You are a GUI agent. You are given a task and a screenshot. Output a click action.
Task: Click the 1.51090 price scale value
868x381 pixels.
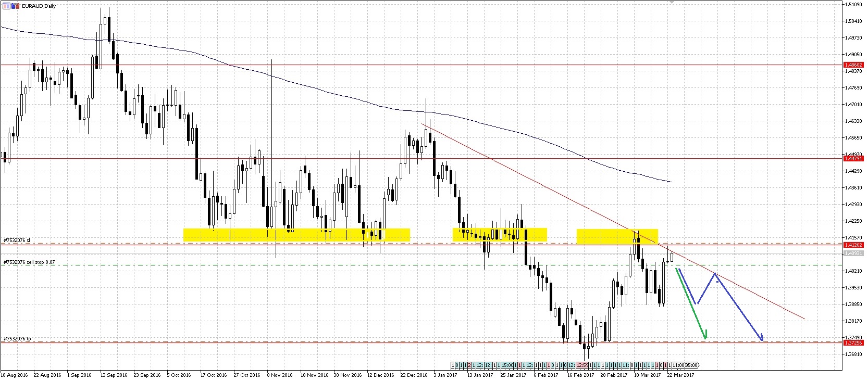(853, 5)
